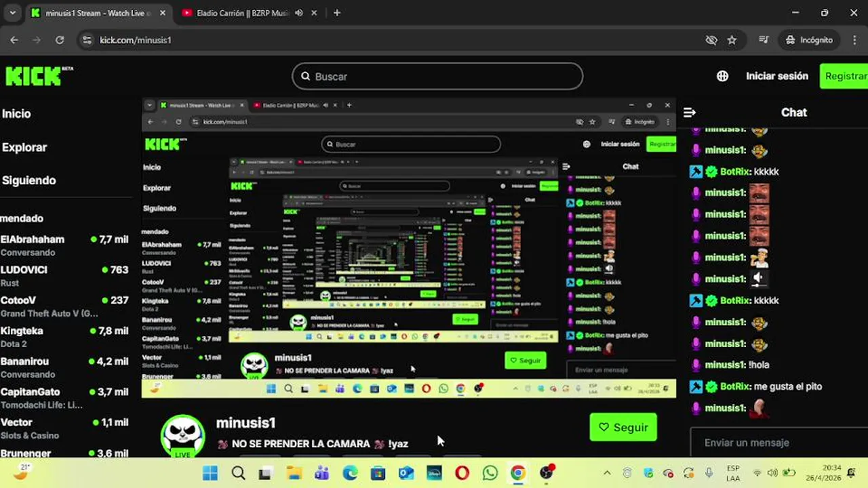Image resolution: width=868 pixels, height=488 pixels.
Task: Close the minusis1 Stream tab
Action: pos(163,13)
